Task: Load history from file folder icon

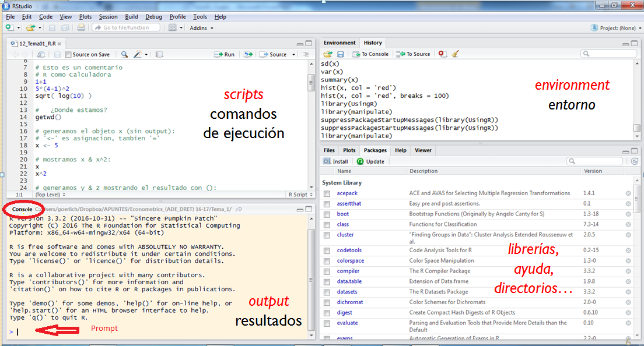Action: tap(328, 54)
